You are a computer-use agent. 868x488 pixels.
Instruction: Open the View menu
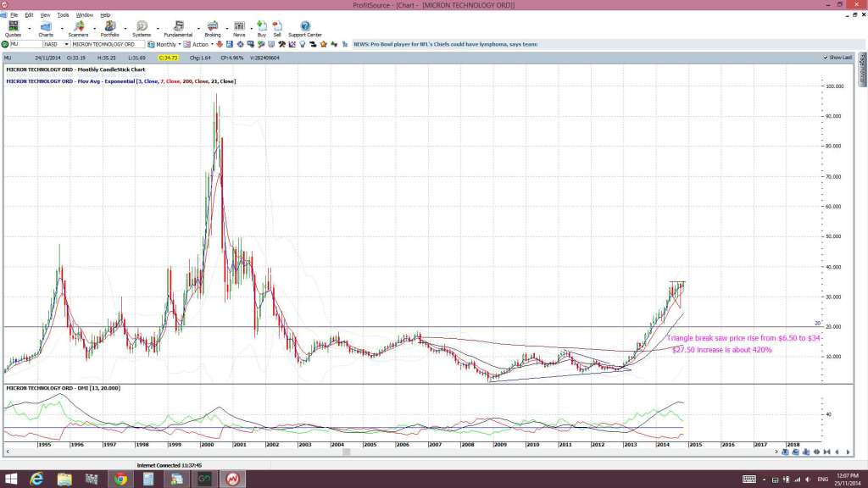coord(46,15)
